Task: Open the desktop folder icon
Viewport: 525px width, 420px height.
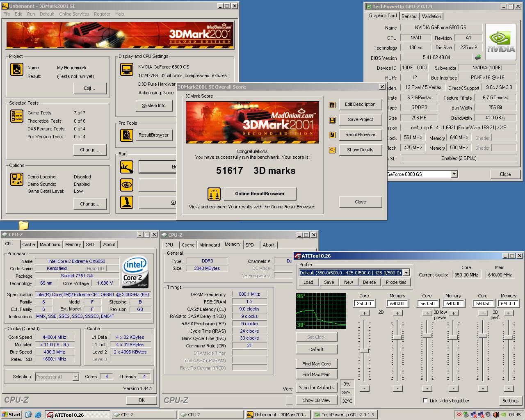Action: coord(23,225)
